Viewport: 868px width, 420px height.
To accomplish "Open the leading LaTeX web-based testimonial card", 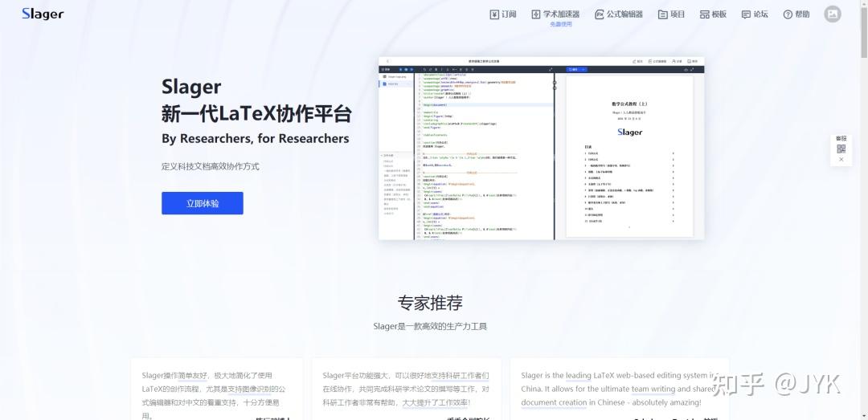I will pos(620,389).
